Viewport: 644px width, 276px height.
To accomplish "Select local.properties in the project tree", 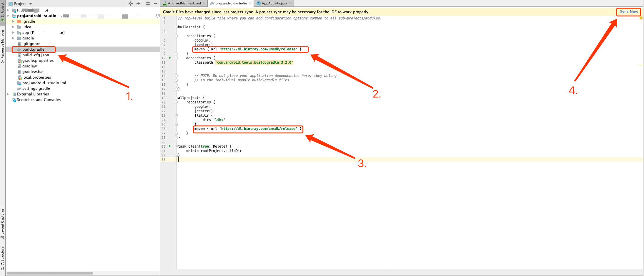I will tap(36, 77).
